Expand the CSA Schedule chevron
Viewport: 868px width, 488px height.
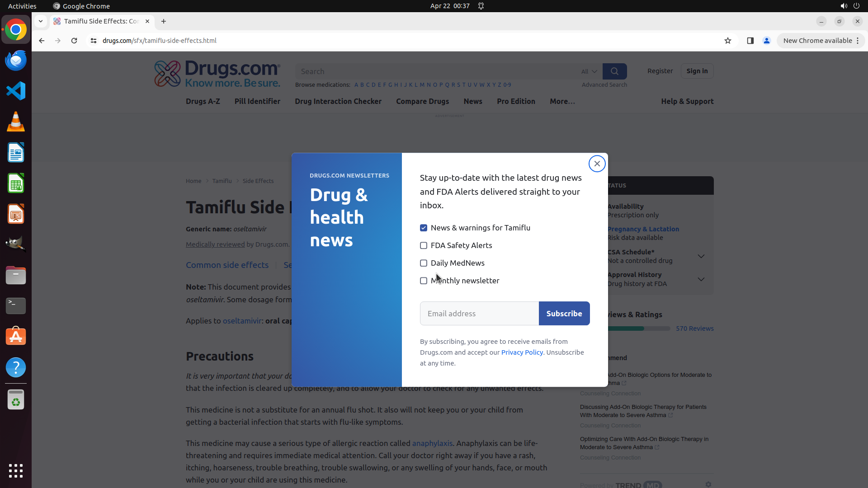[x=701, y=256]
